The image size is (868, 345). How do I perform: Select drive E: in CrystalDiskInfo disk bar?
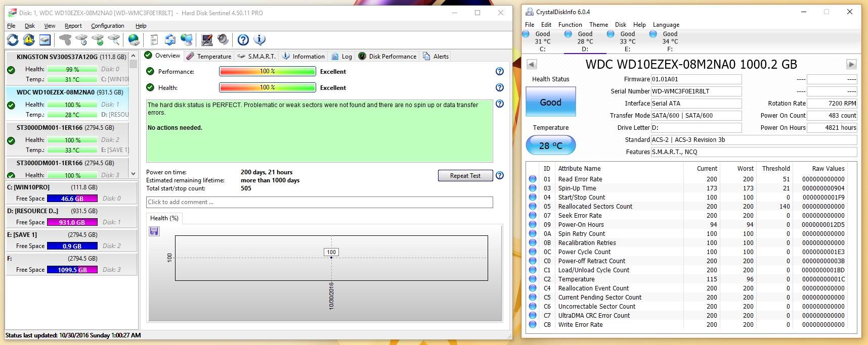627,41
